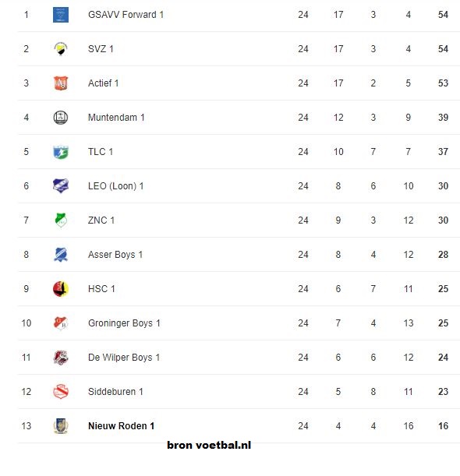Click the GSAVV Forward club logo
This screenshot has width=460, height=476.
coord(61,15)
